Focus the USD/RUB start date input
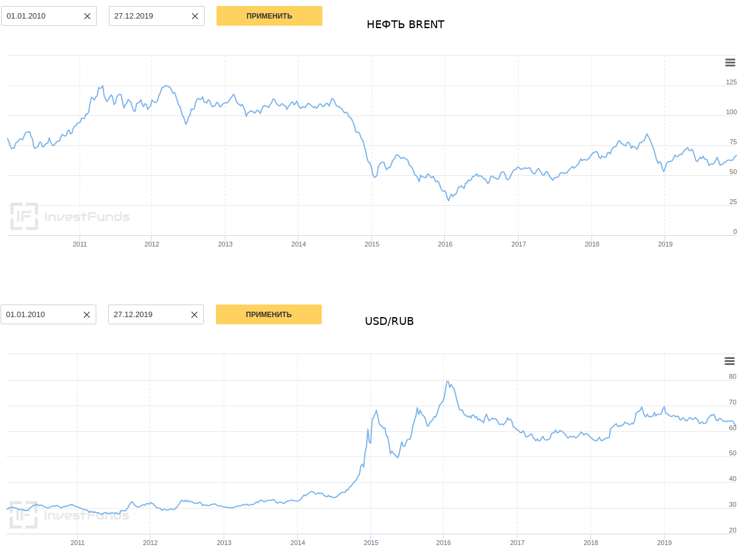The width and height of the screenshot is (756, 560). tap(41, 315)
